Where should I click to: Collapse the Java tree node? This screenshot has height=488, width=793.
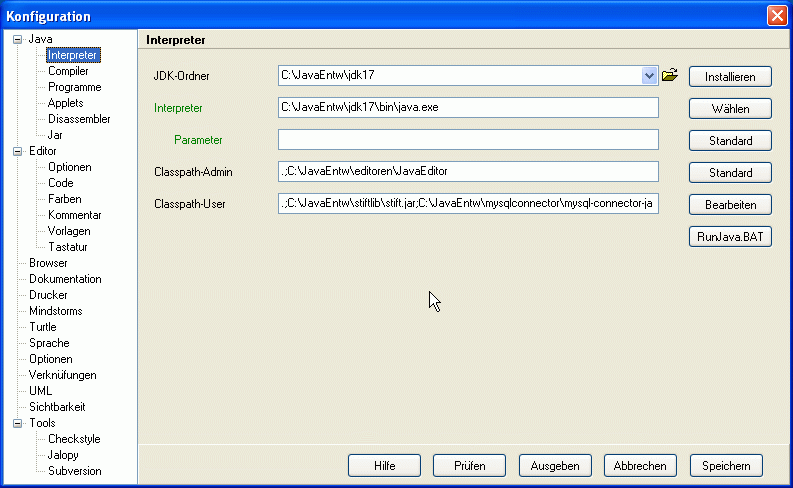(17, 40)
